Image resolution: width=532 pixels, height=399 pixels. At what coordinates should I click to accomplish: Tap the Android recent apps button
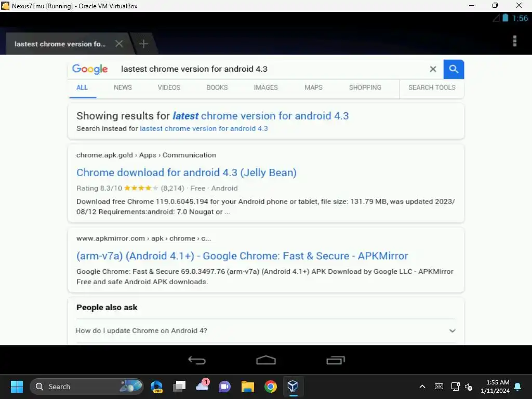tap(336, 360)
